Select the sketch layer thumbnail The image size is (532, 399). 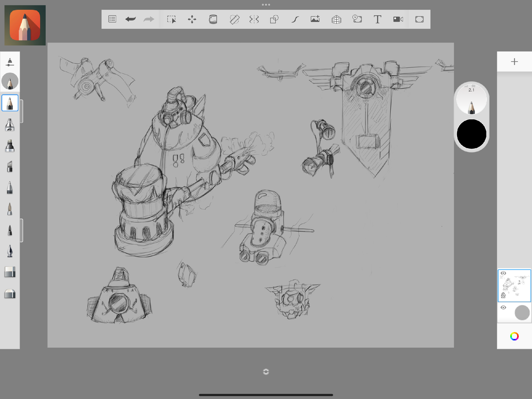[x=514, y=286]
